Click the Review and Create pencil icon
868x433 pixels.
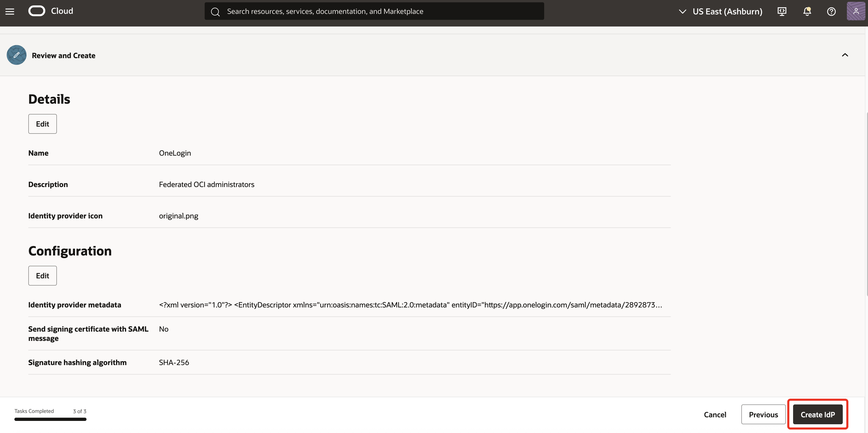pyautogui.click(x=16, y=55)
